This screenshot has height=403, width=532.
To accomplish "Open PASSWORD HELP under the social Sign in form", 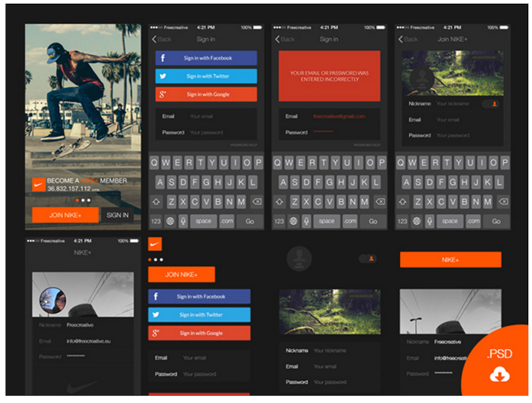I will (243, 145).
